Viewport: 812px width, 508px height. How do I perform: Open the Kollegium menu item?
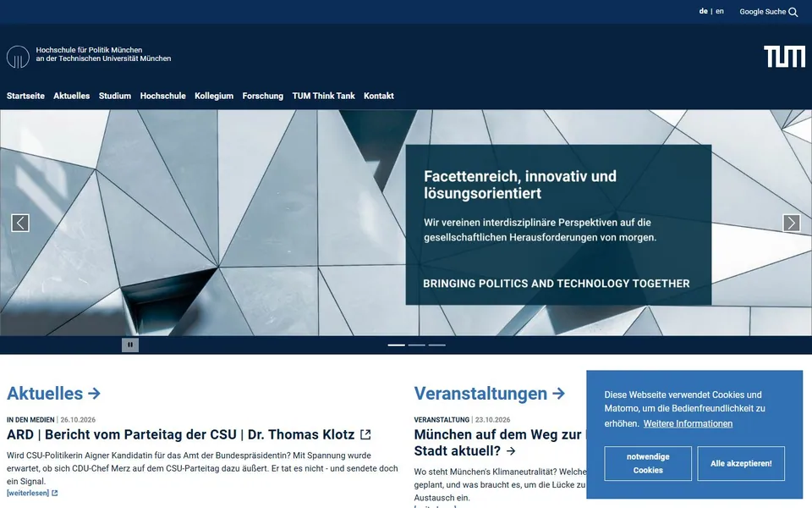coord(214,96)
